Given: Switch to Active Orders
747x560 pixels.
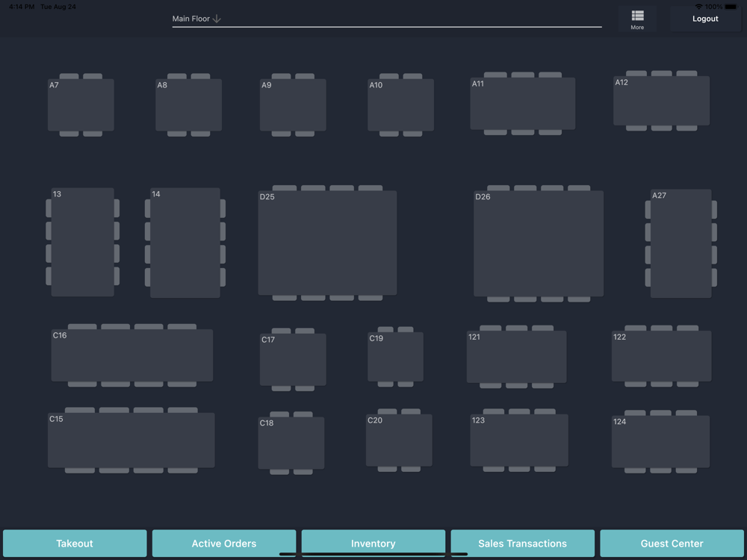Looking at the screenshot, I should click(224, 544).
